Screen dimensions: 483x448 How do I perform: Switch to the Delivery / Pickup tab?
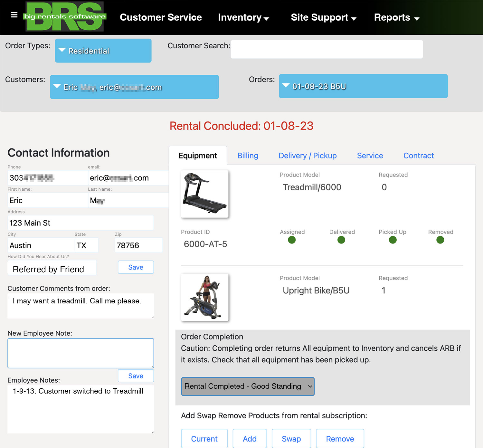(308, 156)
